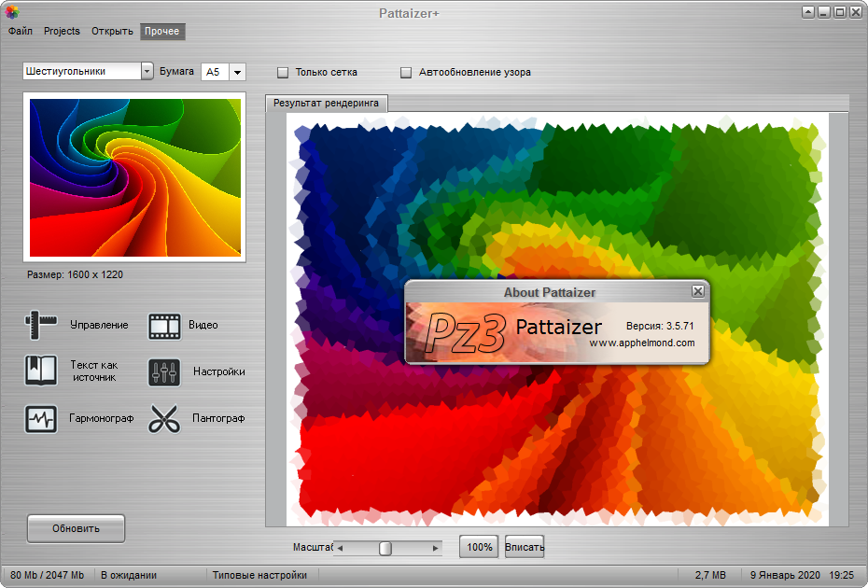Click the Шестиугольники pattern type field

(x=82, y=71)
